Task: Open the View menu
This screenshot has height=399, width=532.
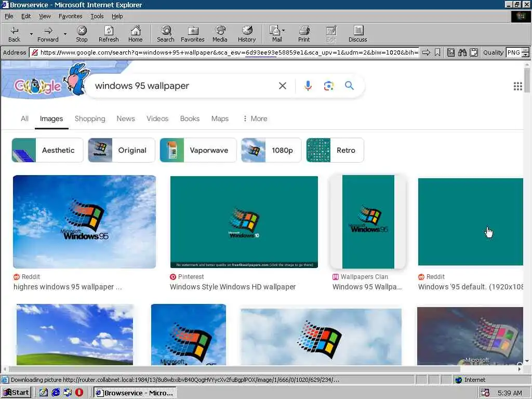Action: [45, 16]
